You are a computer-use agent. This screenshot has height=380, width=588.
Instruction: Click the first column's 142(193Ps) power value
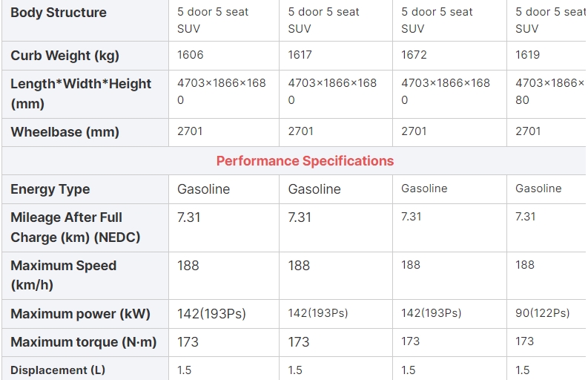(211, 314)
